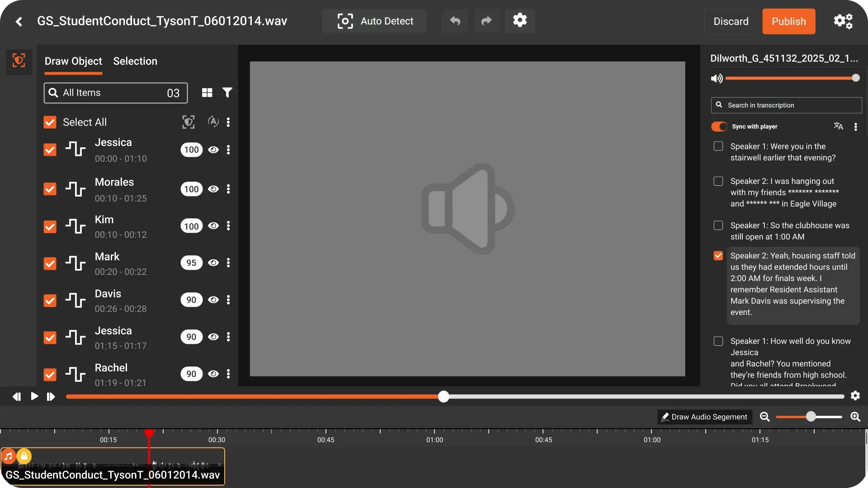
Task: Publish the redacted file
Action: tap(788, 21)
